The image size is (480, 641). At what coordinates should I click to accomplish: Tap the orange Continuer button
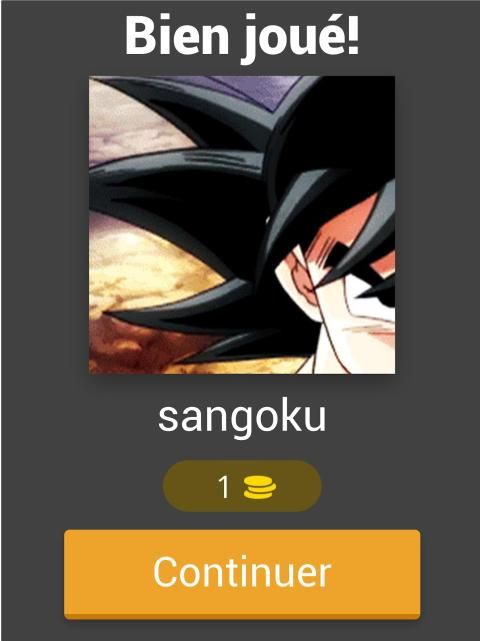pos(242,574)
